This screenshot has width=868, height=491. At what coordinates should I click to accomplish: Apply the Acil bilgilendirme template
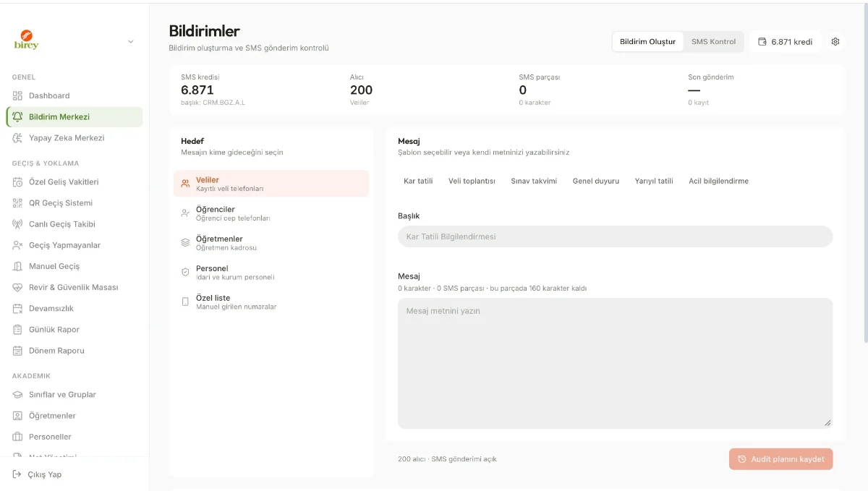[718, 181]
